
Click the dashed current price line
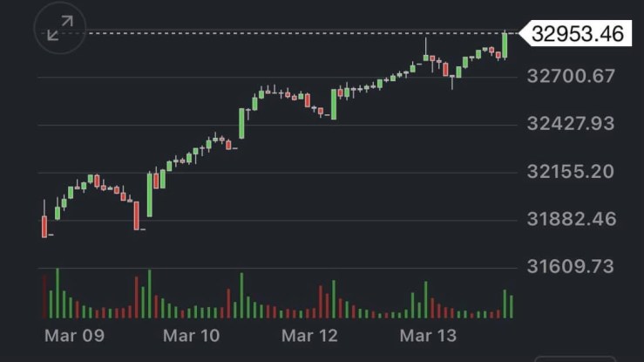pos(261,33)
